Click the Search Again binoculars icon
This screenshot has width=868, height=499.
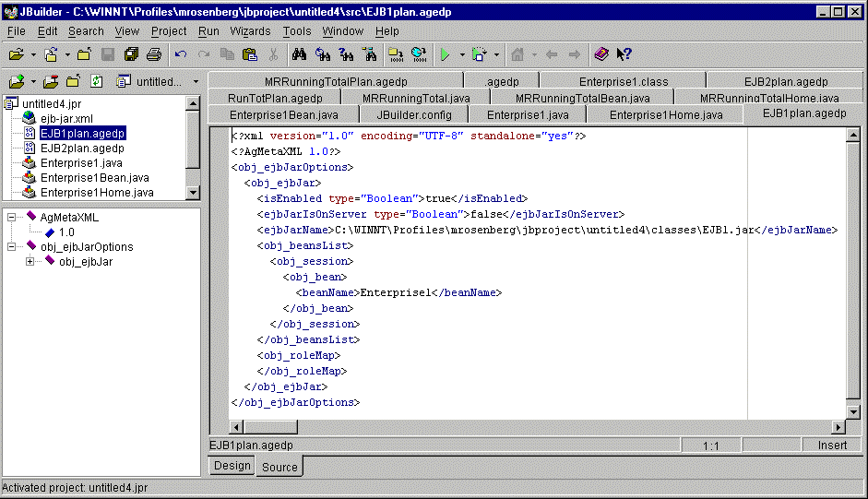click(323, 54)
